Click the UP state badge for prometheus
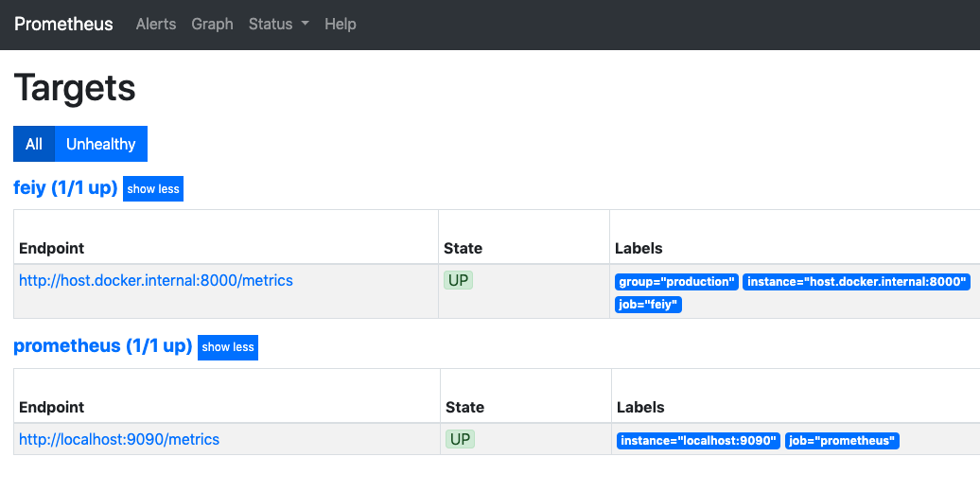Screen dimensions: 980x492 click(461, 440)
